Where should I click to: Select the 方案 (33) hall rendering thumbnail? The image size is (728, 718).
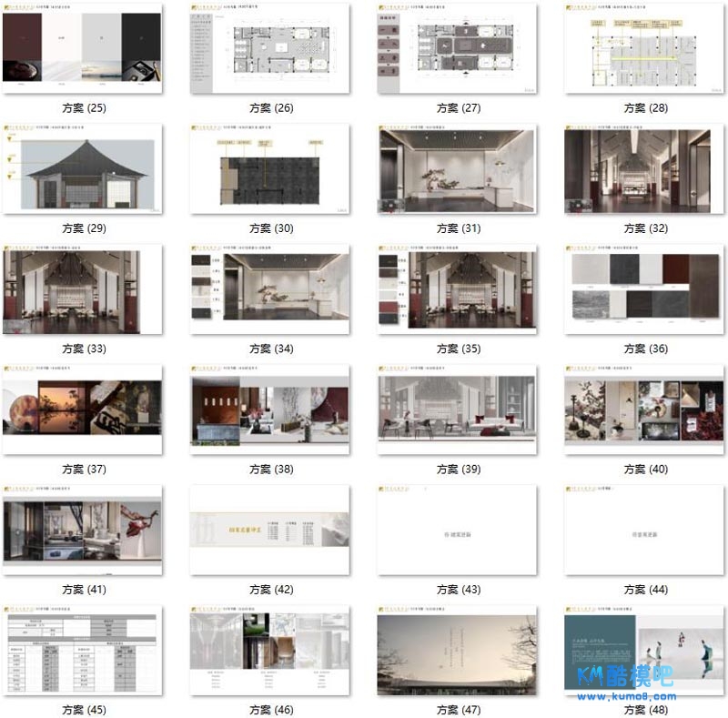click(x=84, y=289)
